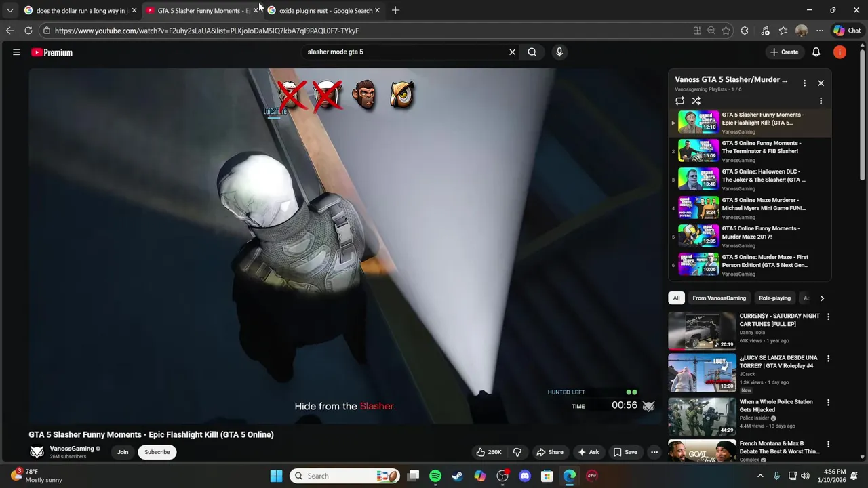Show hidden system tray icons
This screenshot has width=868, height=488.
(760, 476)
